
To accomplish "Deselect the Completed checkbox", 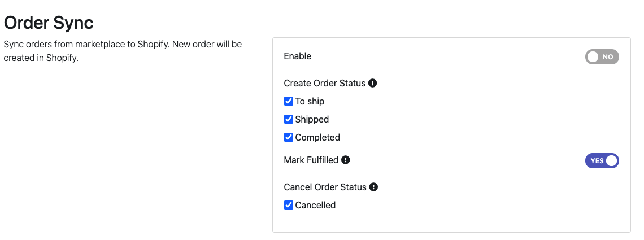I will [289, 137].
